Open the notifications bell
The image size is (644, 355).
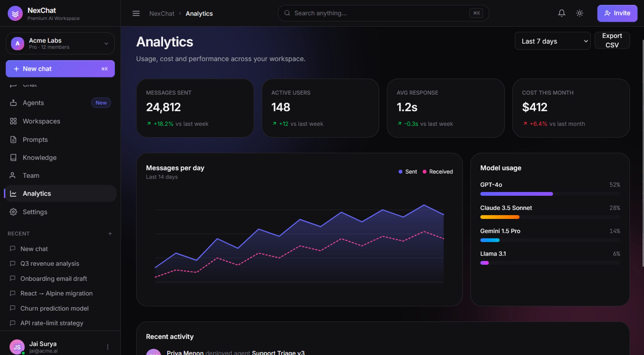coord(561,13)
